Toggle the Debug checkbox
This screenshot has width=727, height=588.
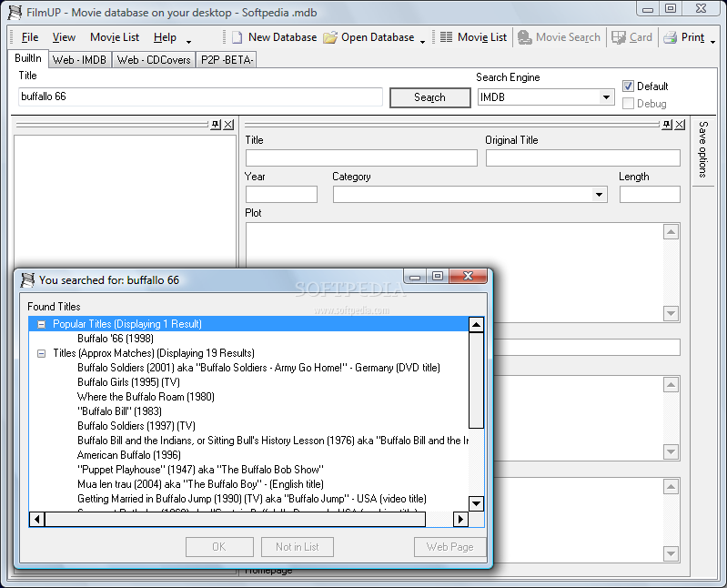click(628, 104)
